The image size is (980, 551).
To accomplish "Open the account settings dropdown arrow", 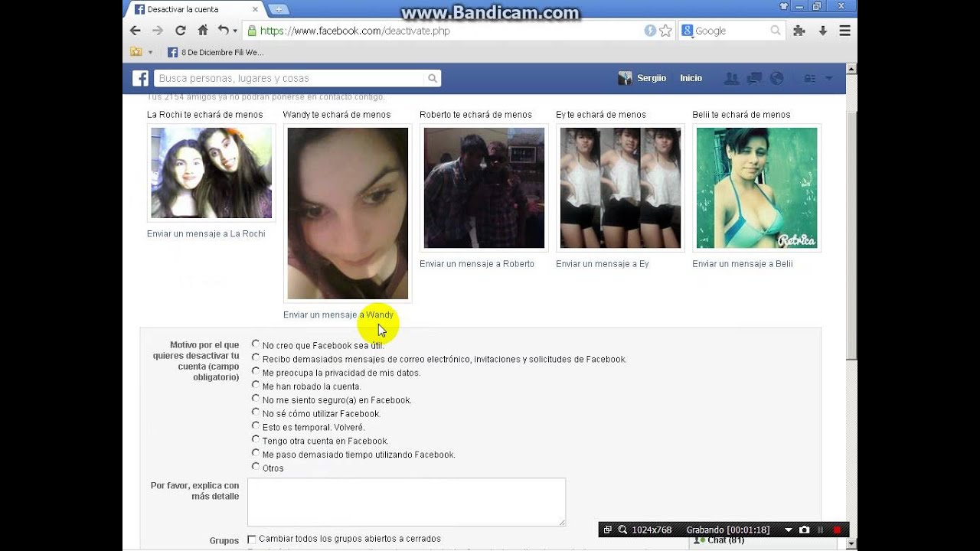I will pyautogui.click(x=828, y=79).
